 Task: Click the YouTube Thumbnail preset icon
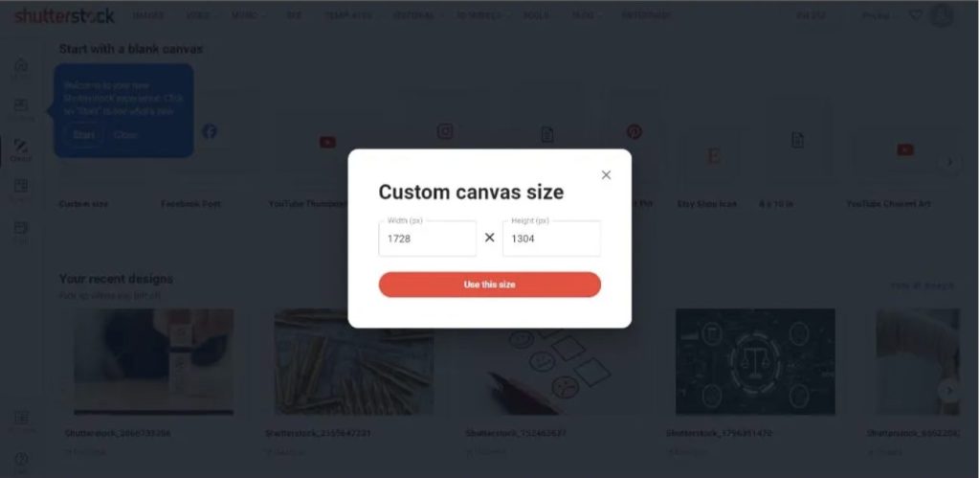click(327, 142)
